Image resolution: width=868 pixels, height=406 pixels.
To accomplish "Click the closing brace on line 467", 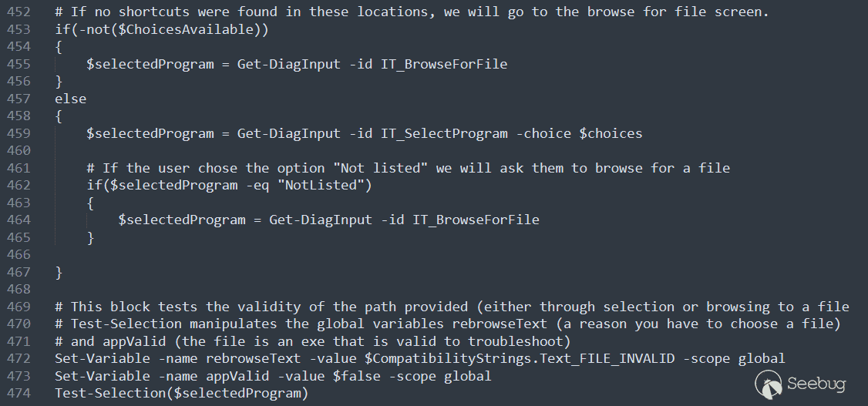I will point(58,272).
